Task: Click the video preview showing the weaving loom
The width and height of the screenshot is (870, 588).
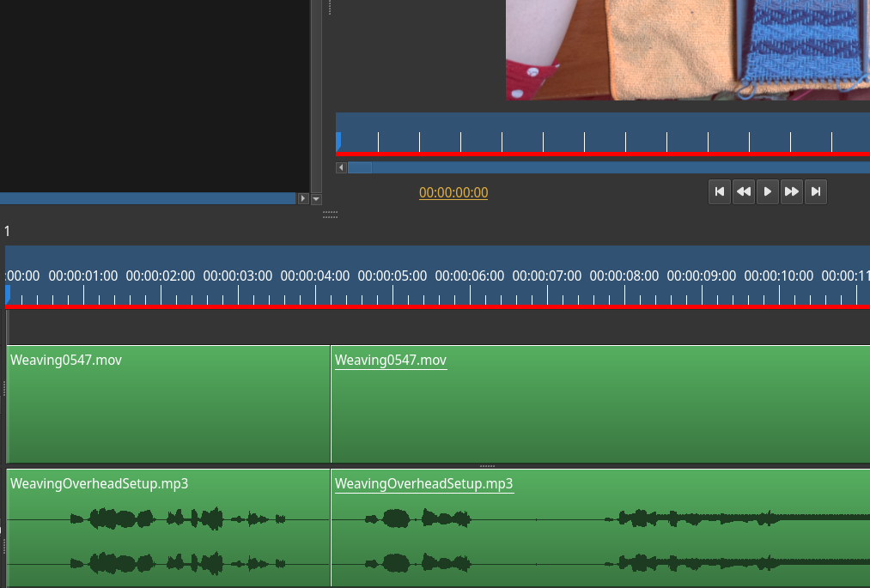Action: click(687, 50)
